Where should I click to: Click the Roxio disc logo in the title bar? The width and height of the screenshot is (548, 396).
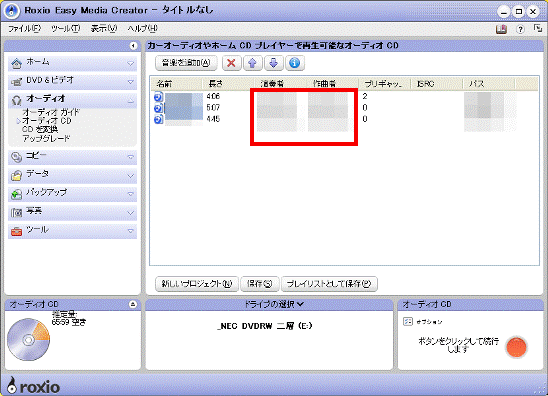click(x=12, y=10)
